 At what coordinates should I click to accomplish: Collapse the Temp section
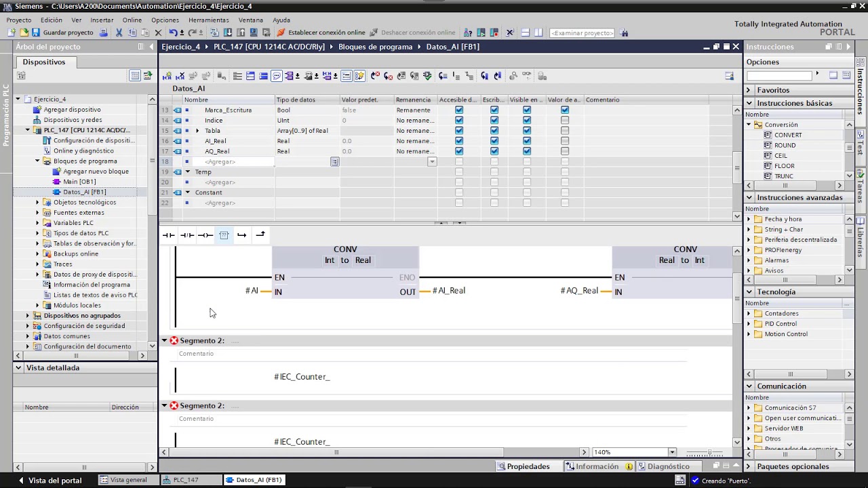(x=188, y=172)
